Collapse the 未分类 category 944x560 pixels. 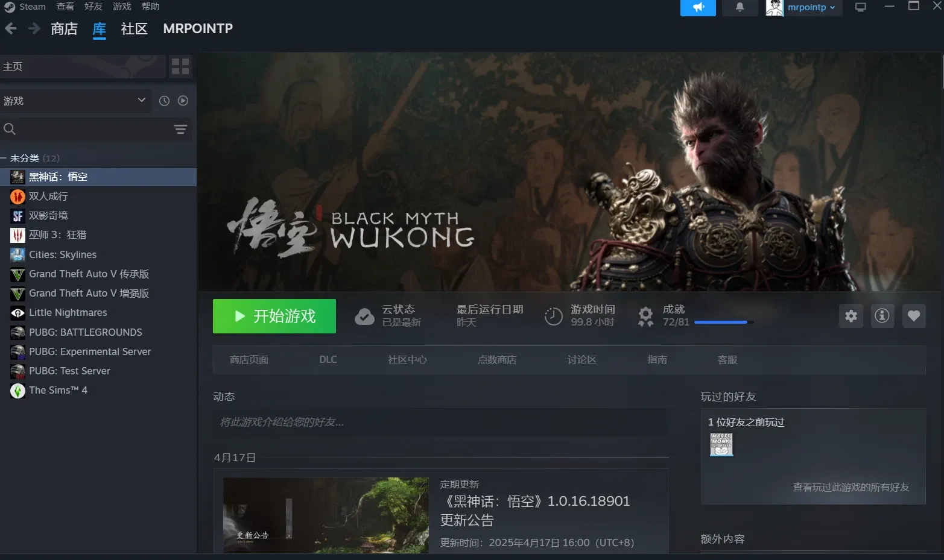4,158
